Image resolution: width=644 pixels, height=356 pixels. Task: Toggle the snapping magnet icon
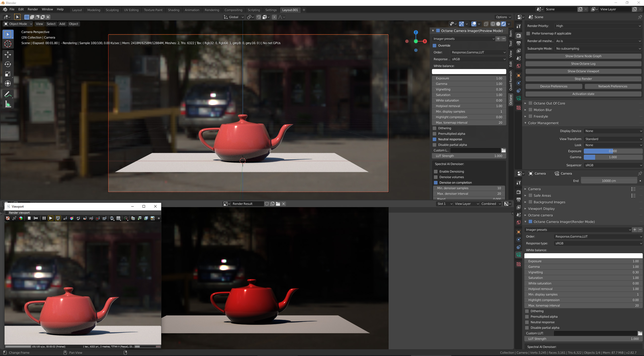[259, 17]
